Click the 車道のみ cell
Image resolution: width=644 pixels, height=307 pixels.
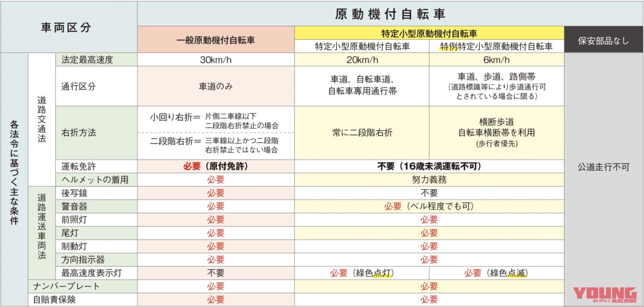(x=216, y=86)
